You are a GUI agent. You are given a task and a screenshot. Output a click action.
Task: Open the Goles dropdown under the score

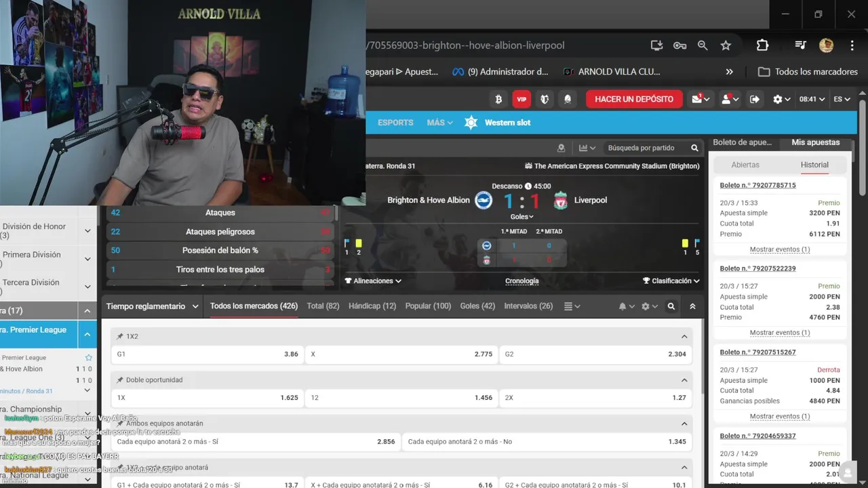(521, 217)
